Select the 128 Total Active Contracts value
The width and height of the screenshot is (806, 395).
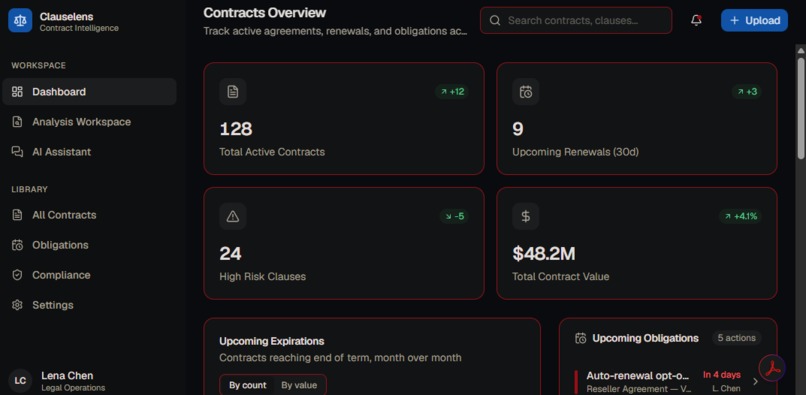pyautogui.click(x=236, y=129)
